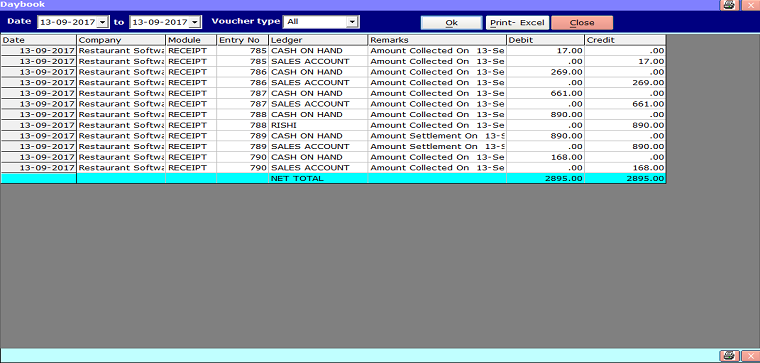
Task: Select the 168.00 credit cell
Action: [625, 168]
